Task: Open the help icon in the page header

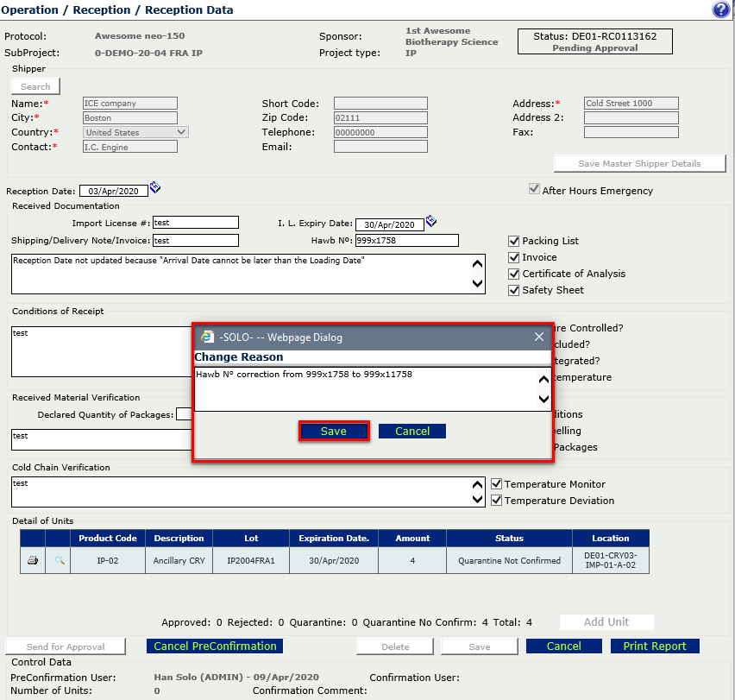Action: coord(720,9)
